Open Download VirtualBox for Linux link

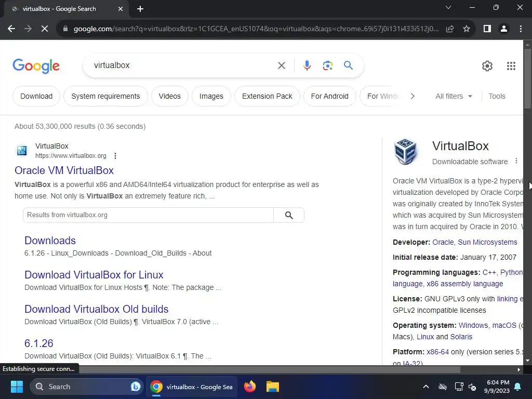pyautogui.click(x=94, y=275)
